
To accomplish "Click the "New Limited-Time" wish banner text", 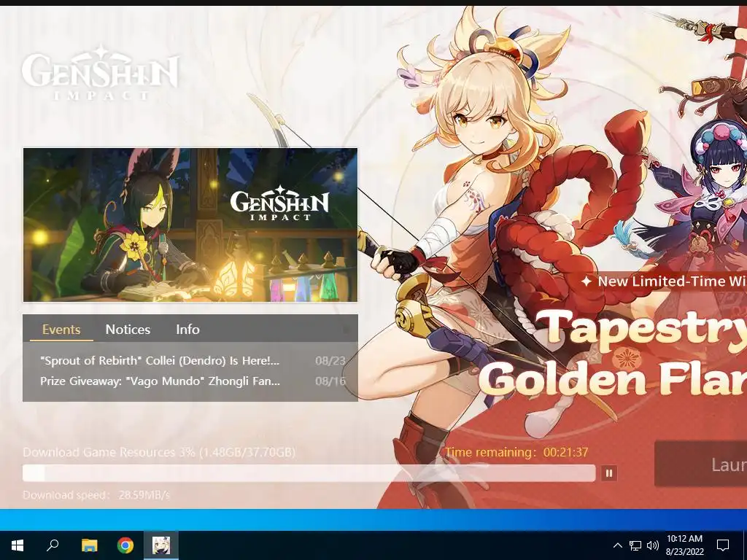I will [x=664, y=281].
